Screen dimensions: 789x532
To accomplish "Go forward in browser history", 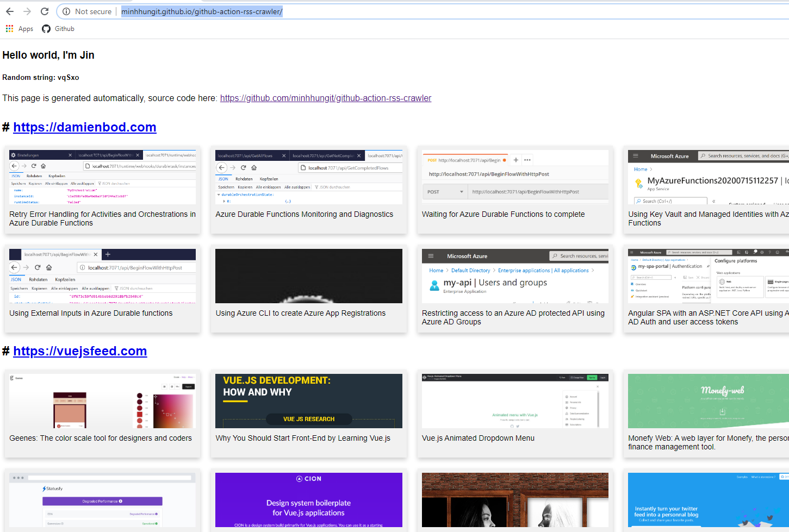I will point(27,11).
